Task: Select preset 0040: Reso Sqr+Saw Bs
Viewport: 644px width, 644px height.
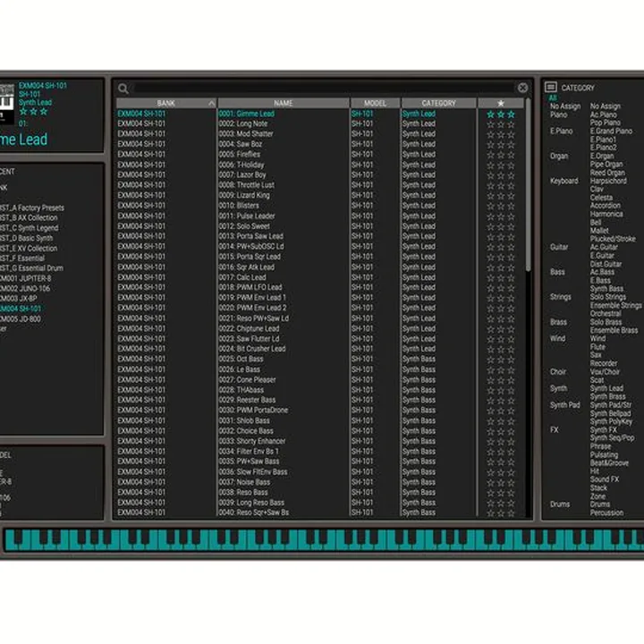Action: [x=254, y=513]
